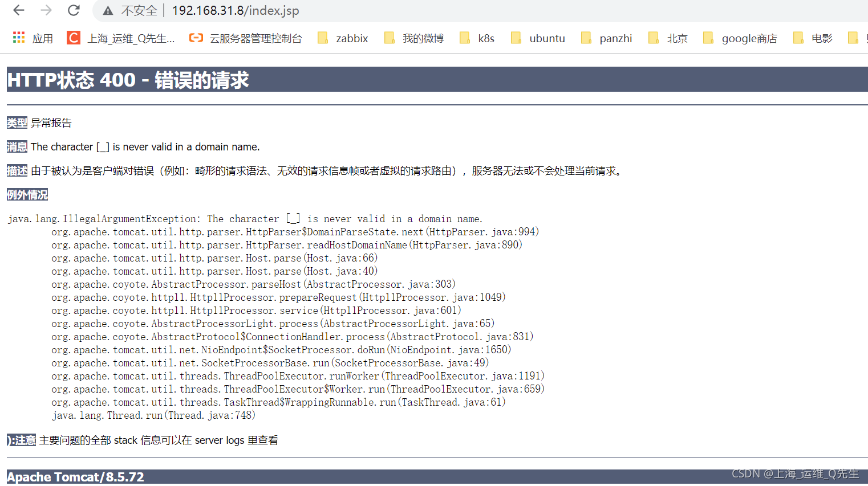868x486 pixels.
Task: Click the ThreadPoolExecutor.runWorker trace line
Action: pyautogui.click(x=298, y=376)
